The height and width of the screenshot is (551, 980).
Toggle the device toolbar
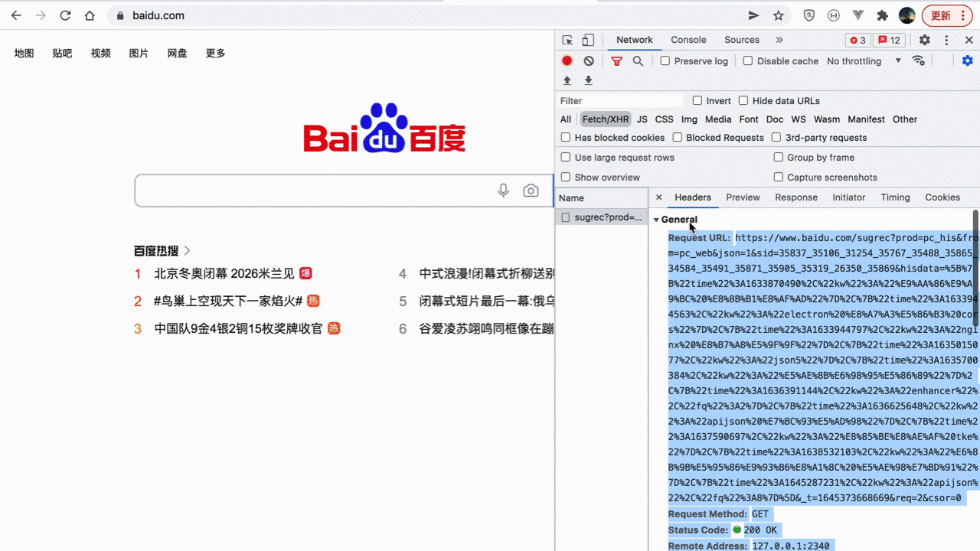pyautogui.click(x=587, y=39)
